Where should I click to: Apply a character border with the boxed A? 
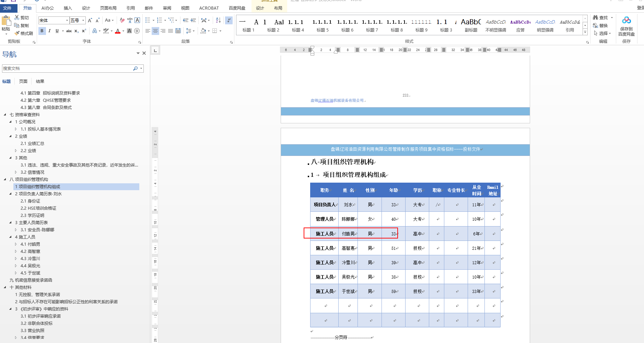137,21
